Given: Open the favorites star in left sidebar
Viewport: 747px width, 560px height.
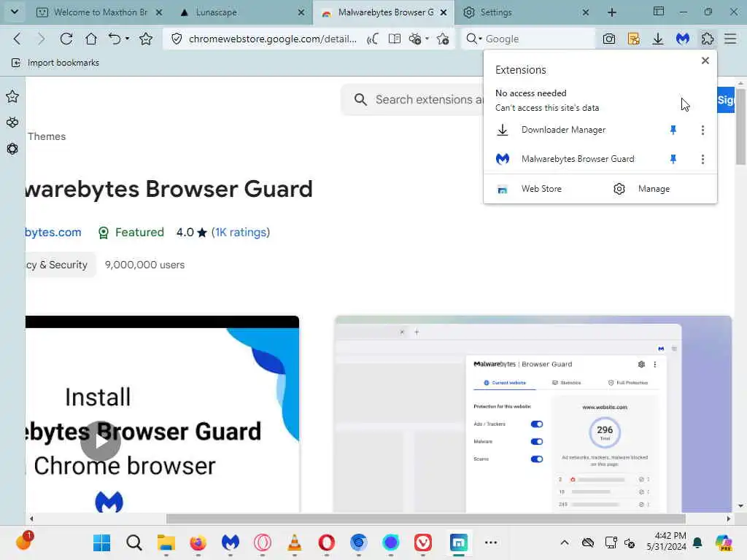Looking at the screenshot, I should point(12,97).
